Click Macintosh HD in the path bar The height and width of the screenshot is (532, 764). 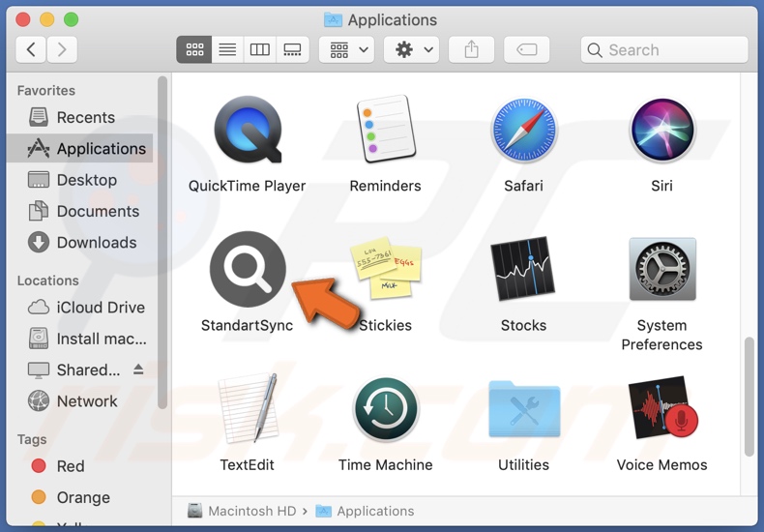click(242, 511)
